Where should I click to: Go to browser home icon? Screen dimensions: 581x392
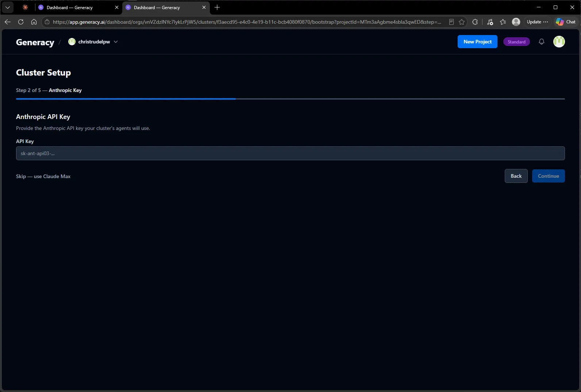[34, 22]
